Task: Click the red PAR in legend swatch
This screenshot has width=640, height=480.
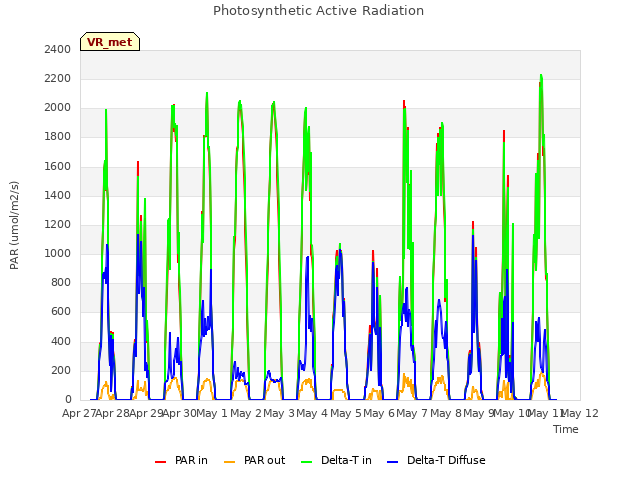Action: point(160,462)
